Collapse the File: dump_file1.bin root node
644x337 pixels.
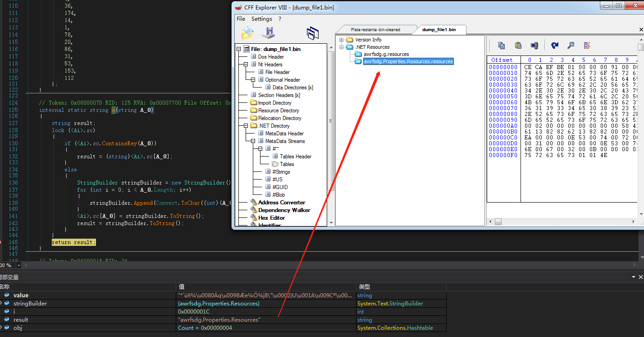click(x=238, y=49)
